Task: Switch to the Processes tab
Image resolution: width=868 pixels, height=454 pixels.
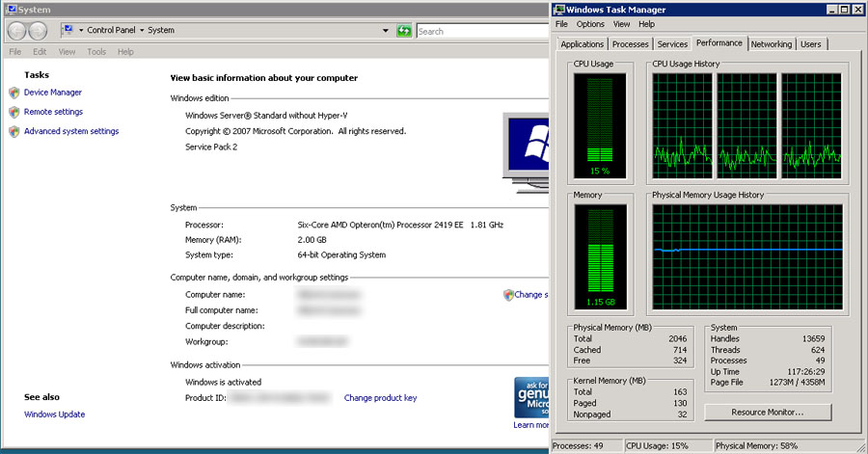Action: [631, 44]
